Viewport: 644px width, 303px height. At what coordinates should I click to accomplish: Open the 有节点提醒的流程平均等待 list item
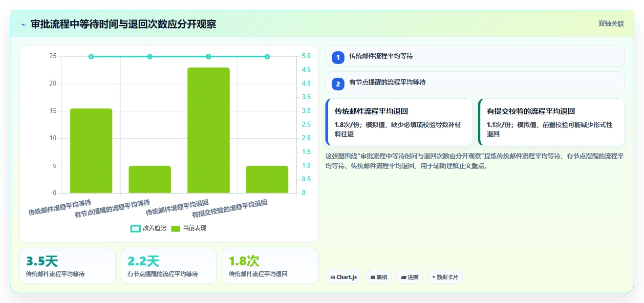click(475, 82)
